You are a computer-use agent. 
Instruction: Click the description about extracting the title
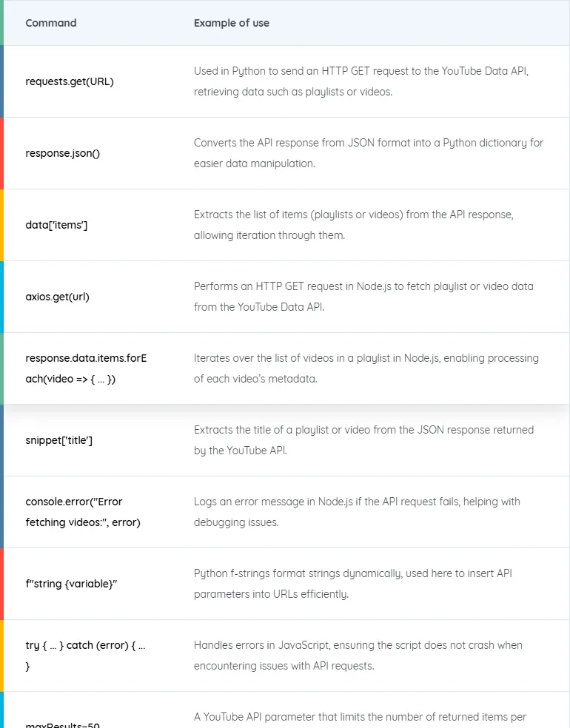click(x=363, y=440)
